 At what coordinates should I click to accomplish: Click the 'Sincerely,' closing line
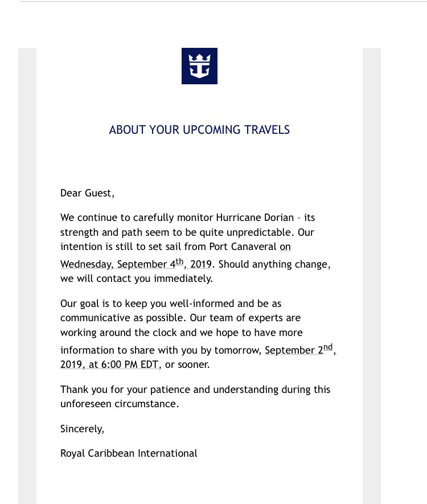click(82, 429)
